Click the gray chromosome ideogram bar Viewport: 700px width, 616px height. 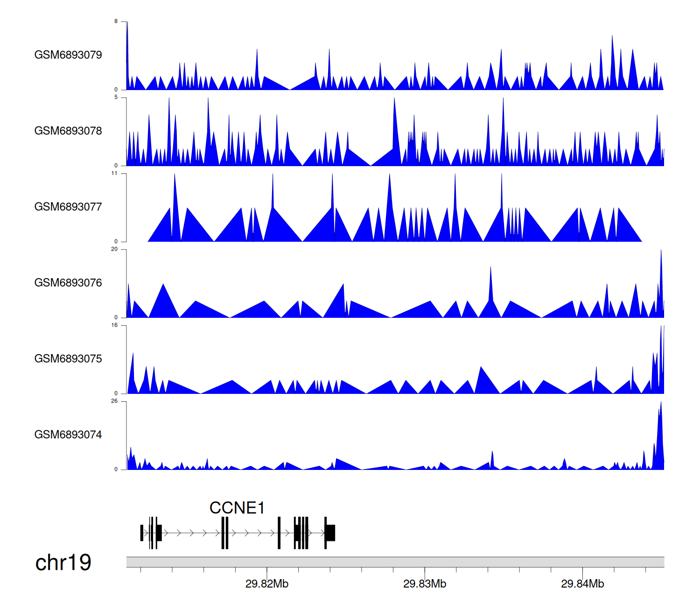pos(395,562)
